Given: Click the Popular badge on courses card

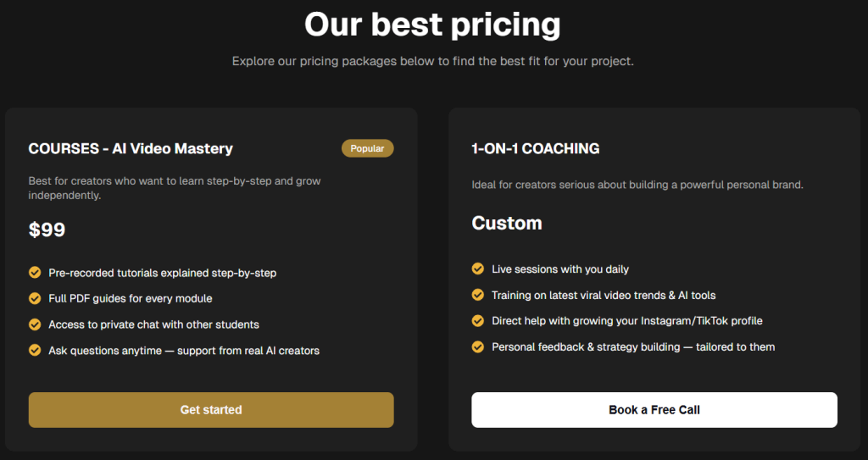Looking at the screenshot, I should (367, 148).
